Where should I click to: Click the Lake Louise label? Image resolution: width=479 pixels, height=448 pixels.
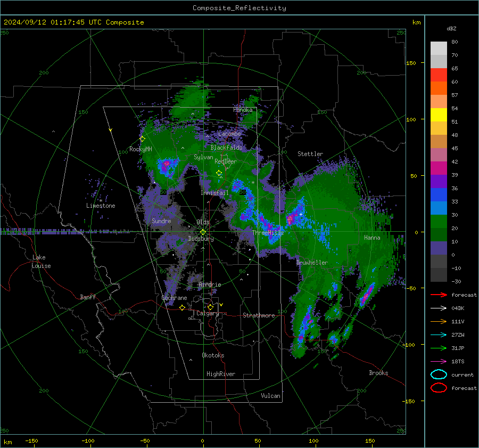tap(41, 262)
